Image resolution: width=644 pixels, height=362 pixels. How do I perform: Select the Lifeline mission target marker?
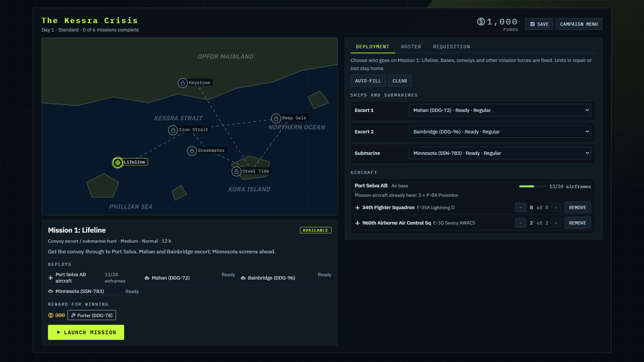click(118, 163)
